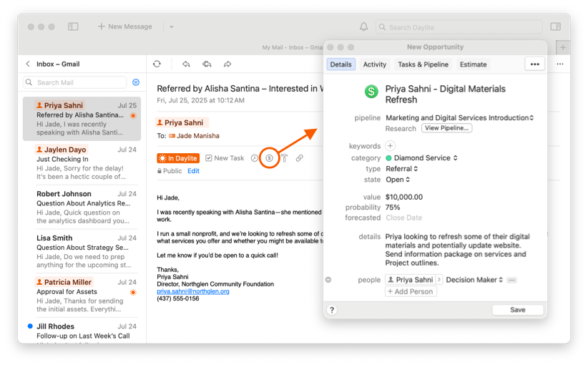
Task: Link email with the chain icon
Action: pyautogui.click(x=299, y=158)
